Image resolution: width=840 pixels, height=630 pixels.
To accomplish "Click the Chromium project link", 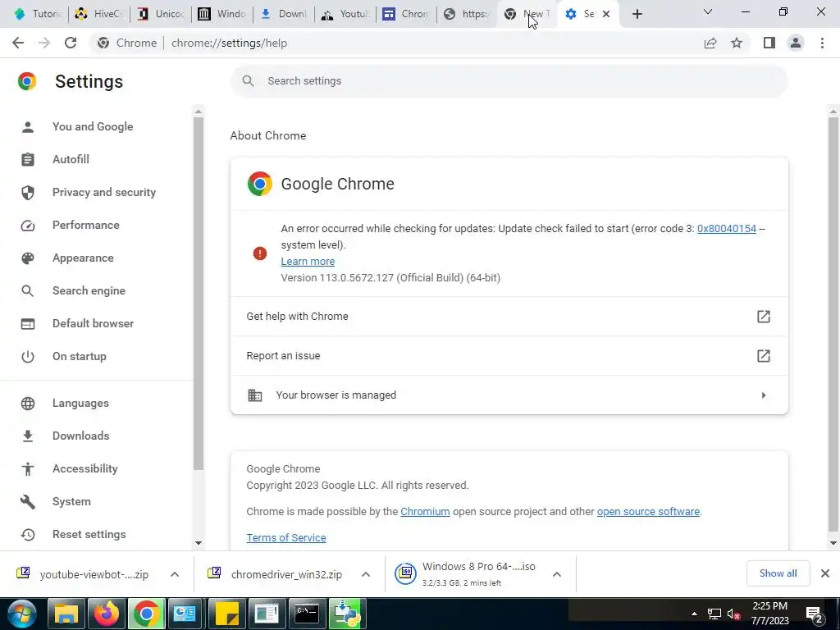I will click(x=425, y=512).
